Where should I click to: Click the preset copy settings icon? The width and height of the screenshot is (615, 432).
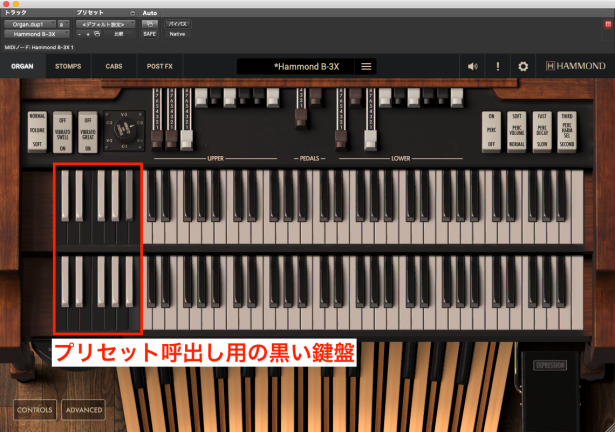pyautogui.click(x=97, y=34)
